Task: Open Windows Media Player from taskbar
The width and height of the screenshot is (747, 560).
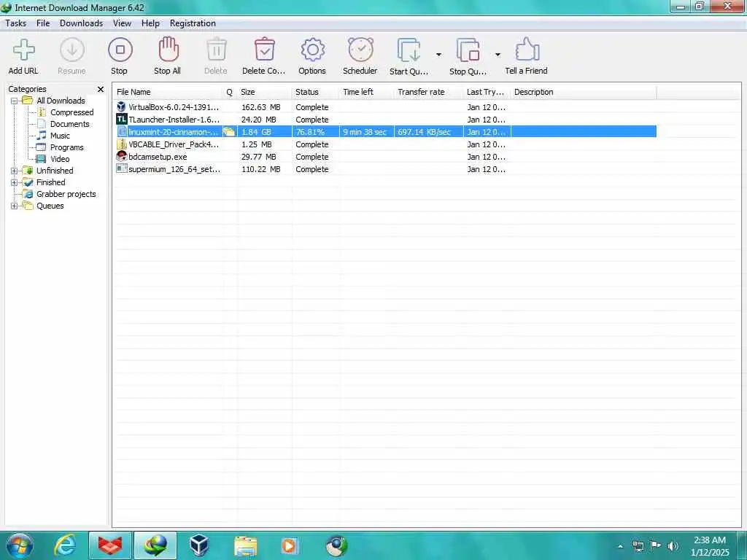Action: pos(289,545)
